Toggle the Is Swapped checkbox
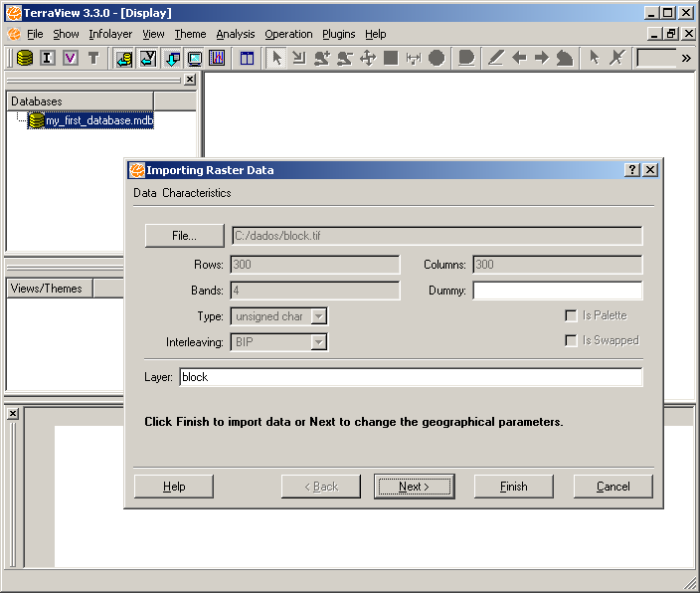The height and width of the screenshot is (593, 700). pyautogui.click(x=571, y=341)
